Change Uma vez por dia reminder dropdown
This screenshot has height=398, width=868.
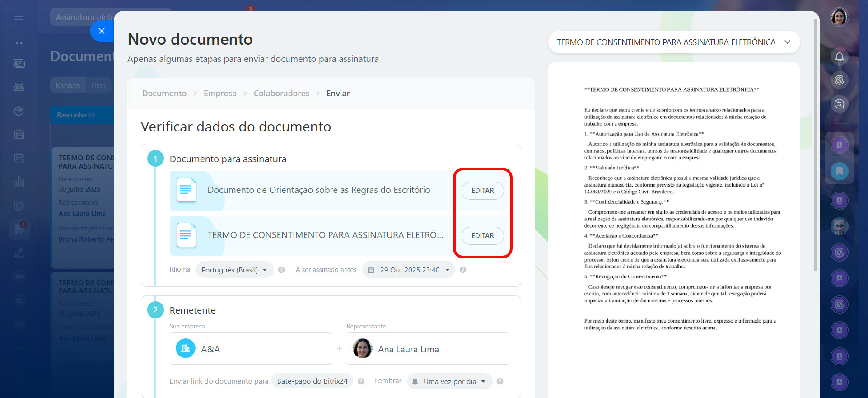pos(449,381)
